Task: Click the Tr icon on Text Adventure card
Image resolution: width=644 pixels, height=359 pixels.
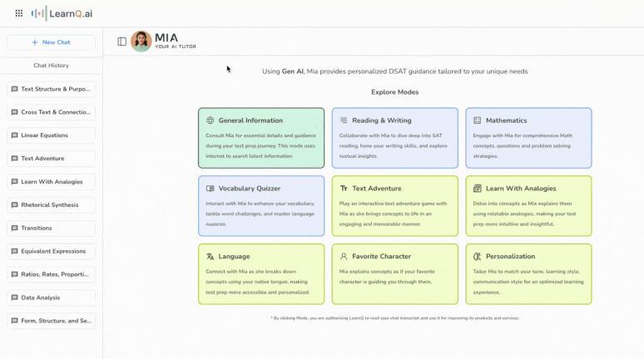Action: point(344,189)
